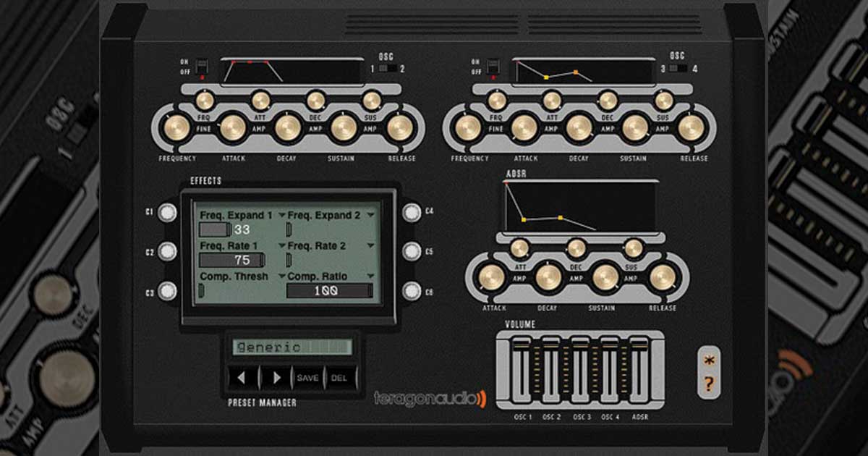Click the ADSR section's small SUS AMP knob
Screen dimensions: 868x456
pyautogui.click(x=634, y=248)
